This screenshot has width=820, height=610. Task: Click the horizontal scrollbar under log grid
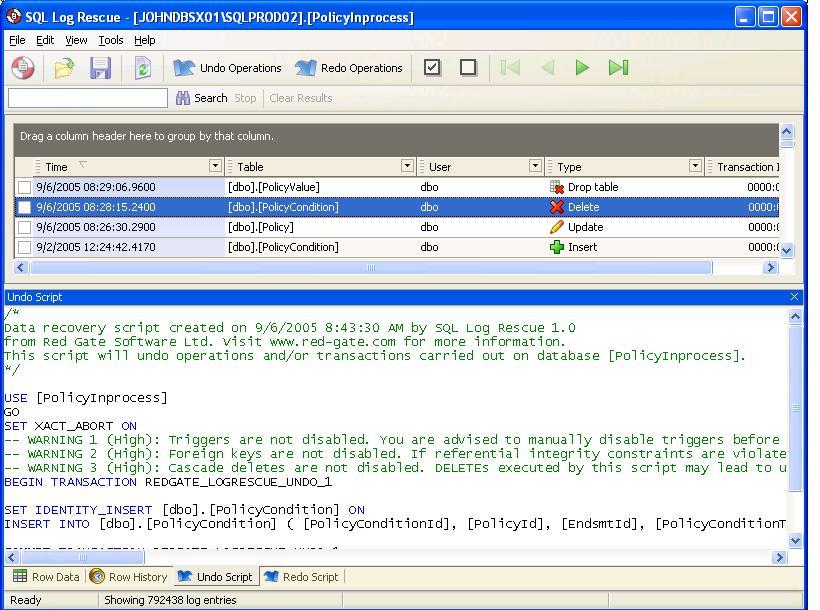[x=370, y=268]
